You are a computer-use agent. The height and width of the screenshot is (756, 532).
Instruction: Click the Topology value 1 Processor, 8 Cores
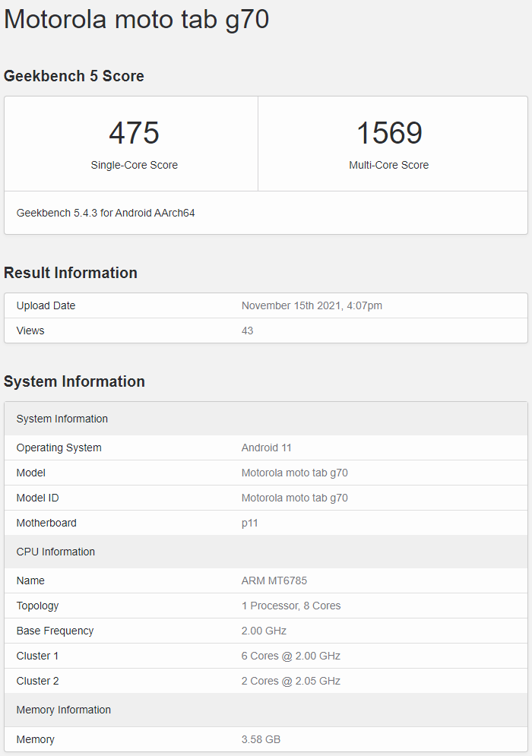(291, 606)
